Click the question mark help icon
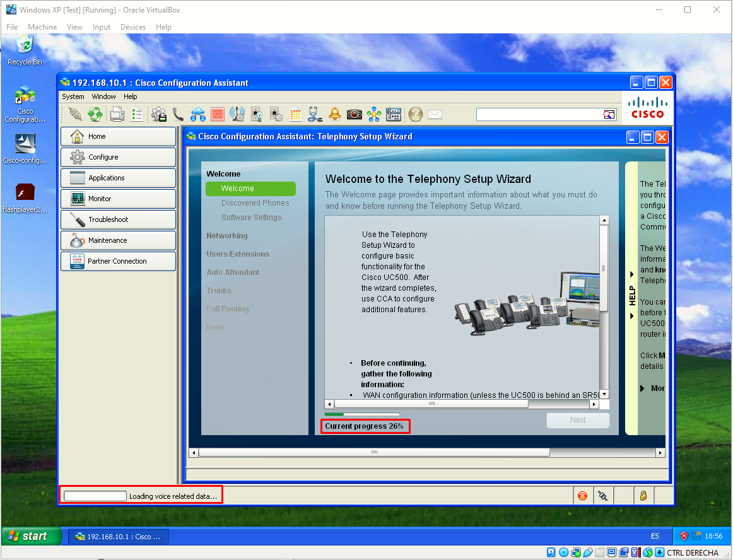733x560 pixels. click(415, 114)
